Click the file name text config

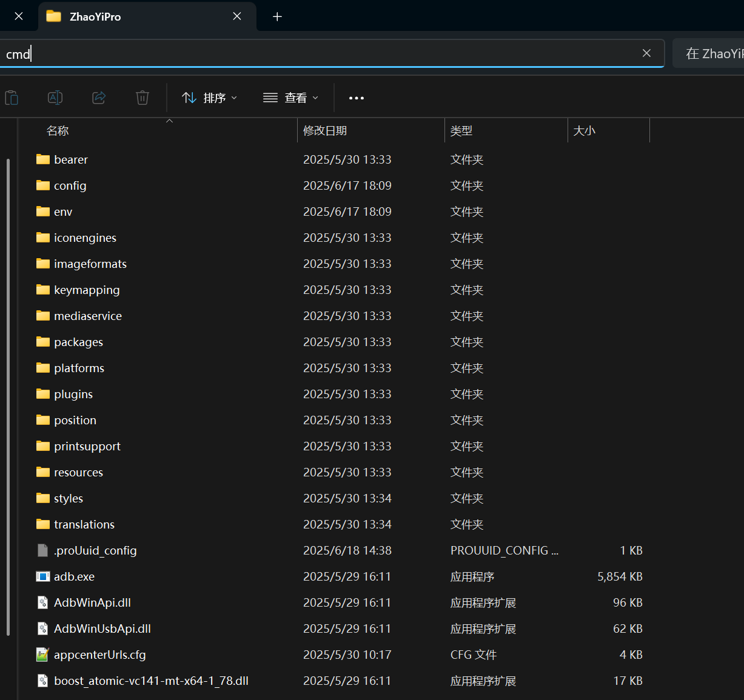pyautogui.click(x=70, y=185)
